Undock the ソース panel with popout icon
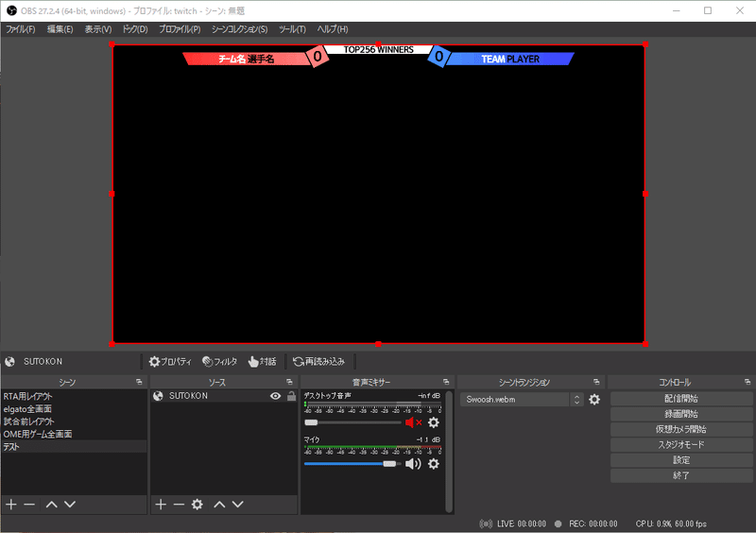The width and height of the screenshot is (756, 533). click(289, 382)
